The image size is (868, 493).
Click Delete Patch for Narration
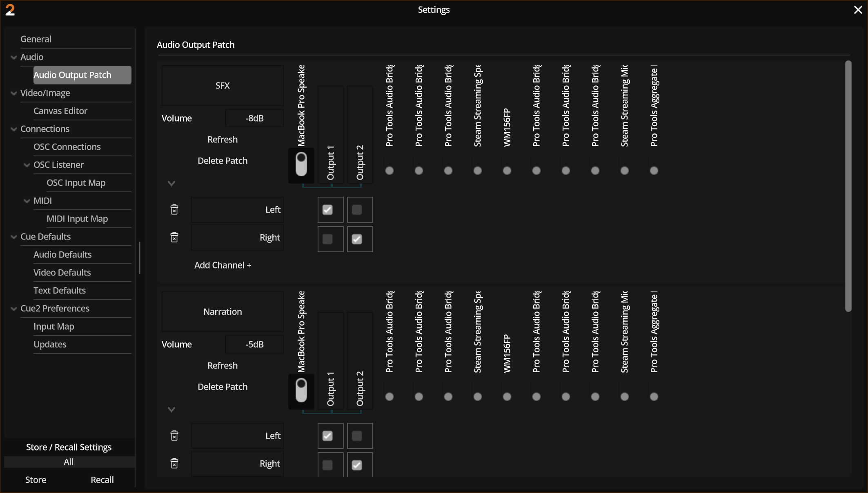coord(223,387)
